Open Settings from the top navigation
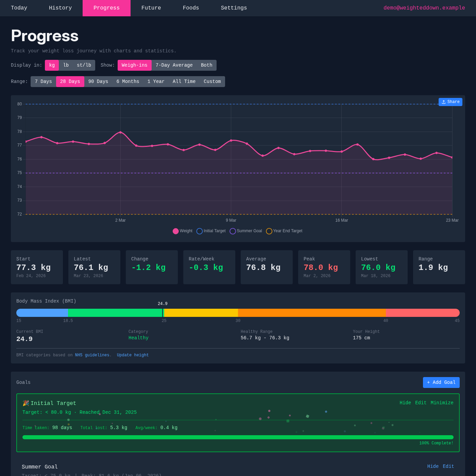This screenshot has height=476, width=476. [x=234, y=8]
